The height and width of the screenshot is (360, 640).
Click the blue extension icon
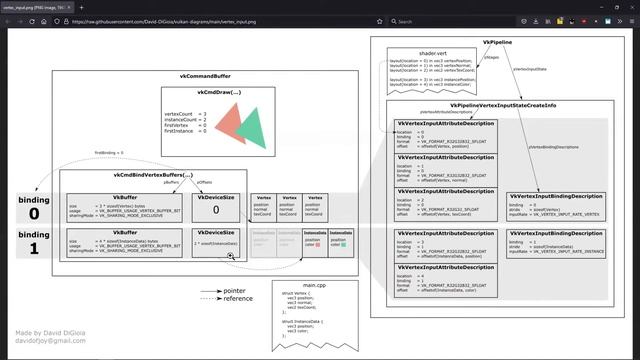(x=608, y=21)
